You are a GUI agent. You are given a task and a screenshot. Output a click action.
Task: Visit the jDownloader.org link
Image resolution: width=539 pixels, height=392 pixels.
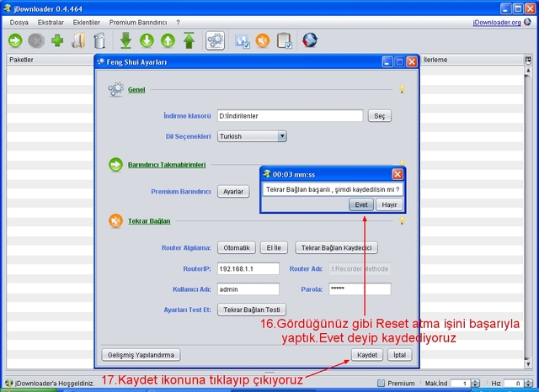pos(497,23)
